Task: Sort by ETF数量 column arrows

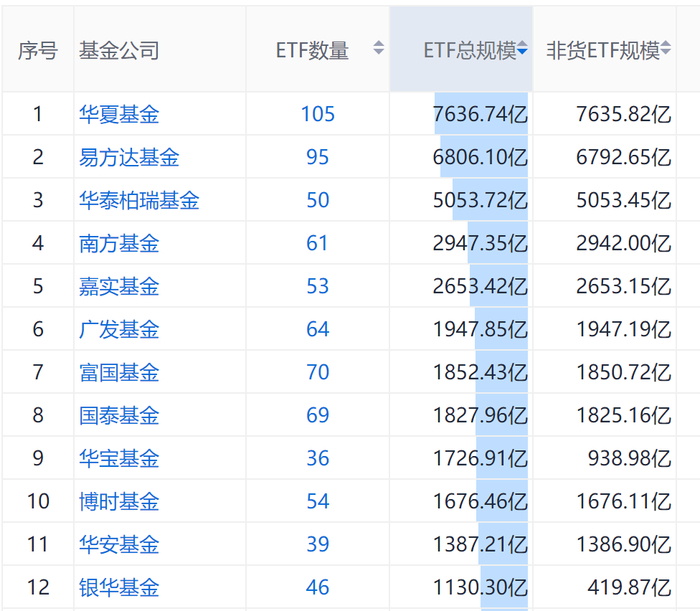Action: click(x=379, y=48)
